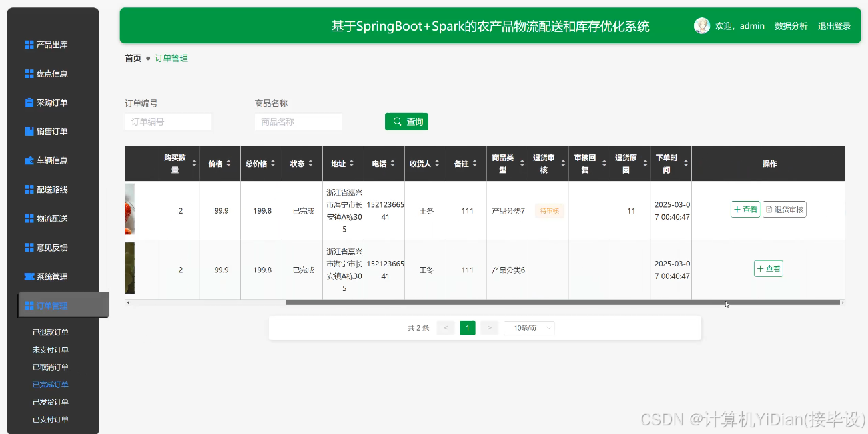Select 未支付订单 submenu entry
The image size is (868, 434).
pos(51,349)
